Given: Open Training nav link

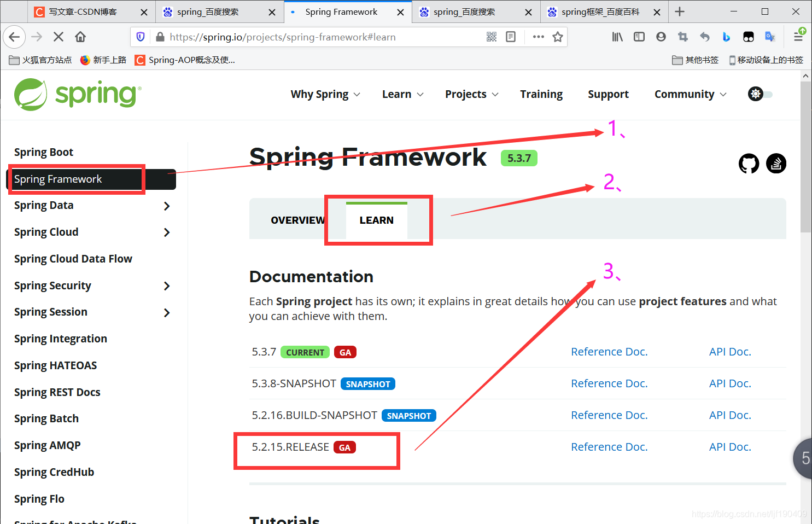Looking at the screenshot, I should coord(541,94).
